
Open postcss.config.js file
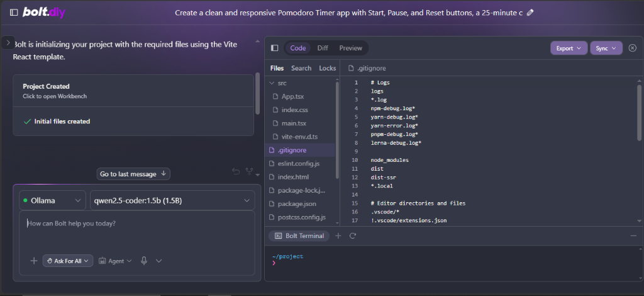tap(301, 217)
